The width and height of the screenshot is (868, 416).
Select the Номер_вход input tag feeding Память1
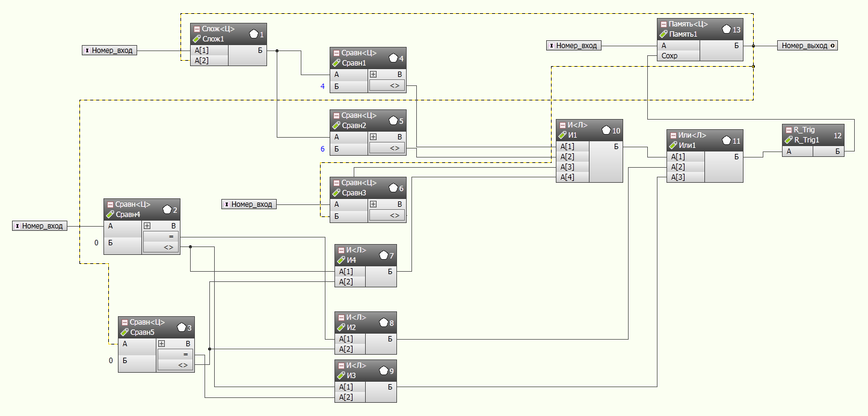pyautogui.click(x=574, y=46)
